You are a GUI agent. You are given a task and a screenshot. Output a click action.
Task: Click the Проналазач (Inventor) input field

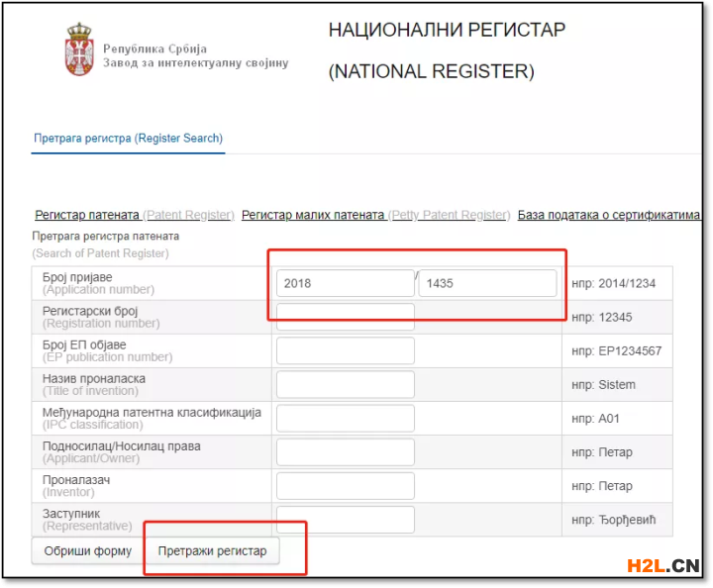[345, 486]
